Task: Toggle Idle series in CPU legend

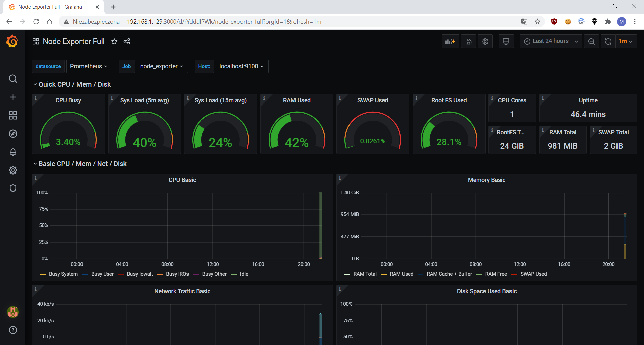Action: pos(244,274)
